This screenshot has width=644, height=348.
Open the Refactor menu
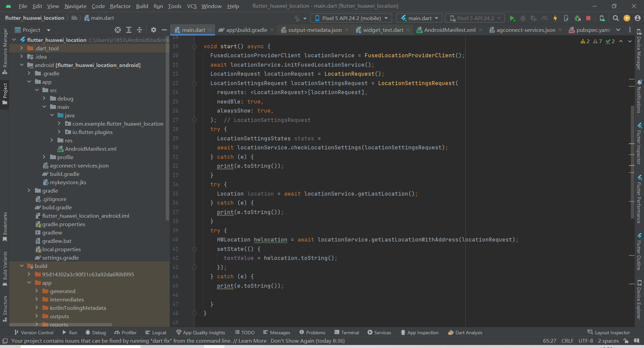[x=120, y=6]
